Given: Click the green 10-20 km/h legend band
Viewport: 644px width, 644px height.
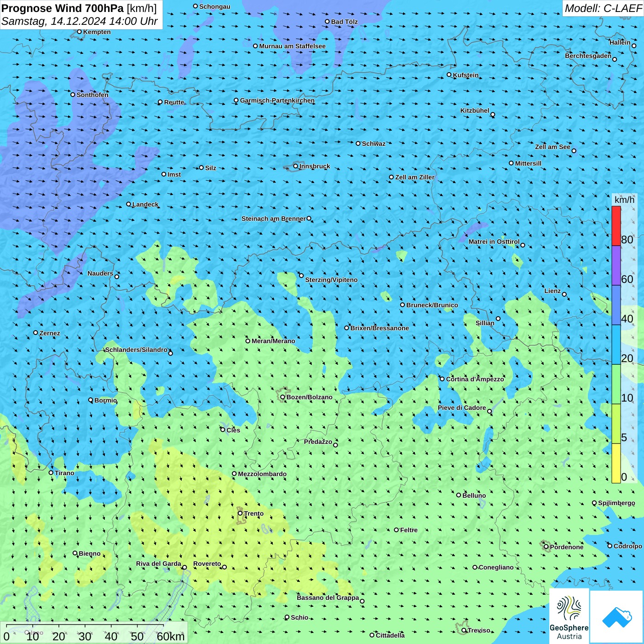Looking at the screenshot, I should click(616, 385).
